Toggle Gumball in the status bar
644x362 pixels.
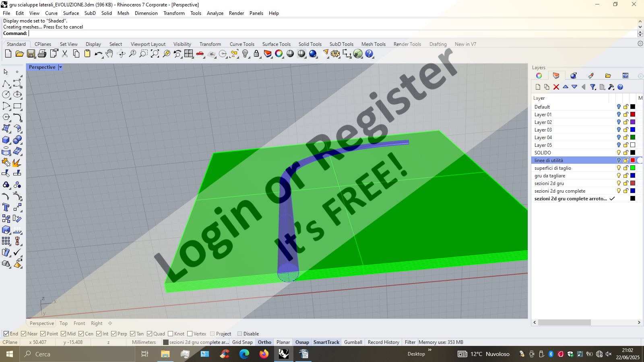(353, 342)
